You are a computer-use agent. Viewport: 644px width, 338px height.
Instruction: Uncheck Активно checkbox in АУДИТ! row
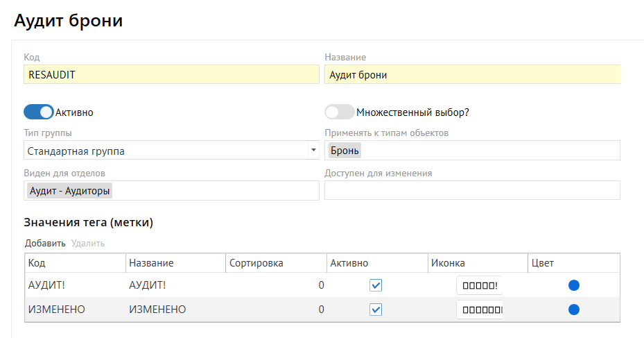(x=376, y=285)
